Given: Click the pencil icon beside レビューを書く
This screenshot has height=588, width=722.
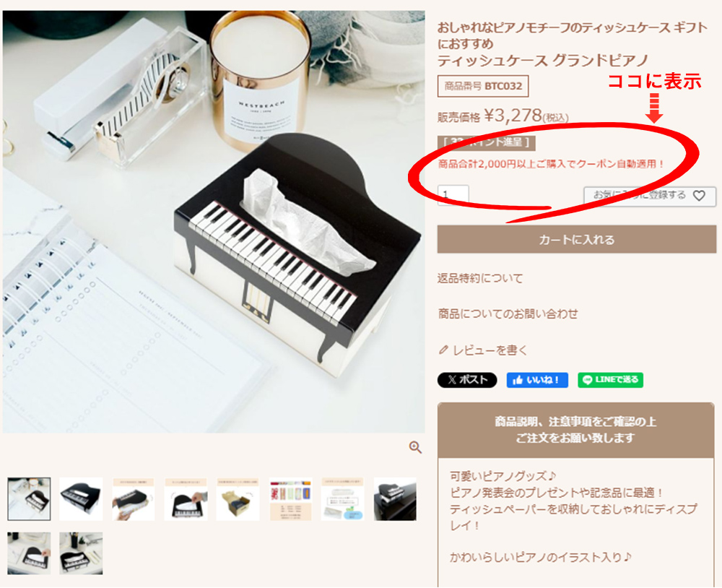Looking at the screenshot, I should click(443, 350).
